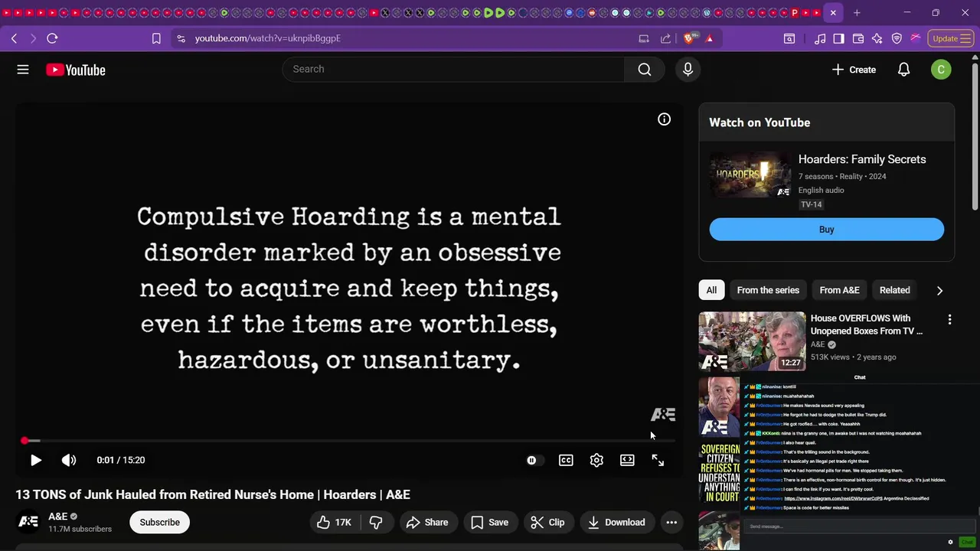Image resolution: width=980 pixels, height=551 pixels.
Task: Click the green Chat send button
Action: [x=967, y=542]
